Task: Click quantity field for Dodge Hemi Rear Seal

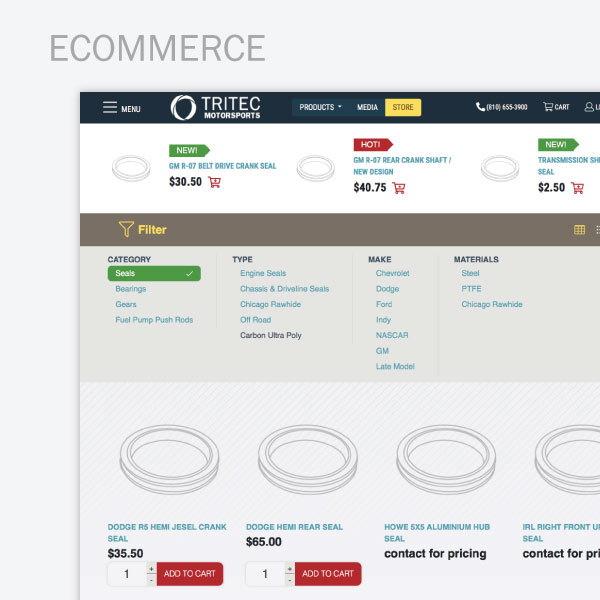Action: [x=266, y=574]
